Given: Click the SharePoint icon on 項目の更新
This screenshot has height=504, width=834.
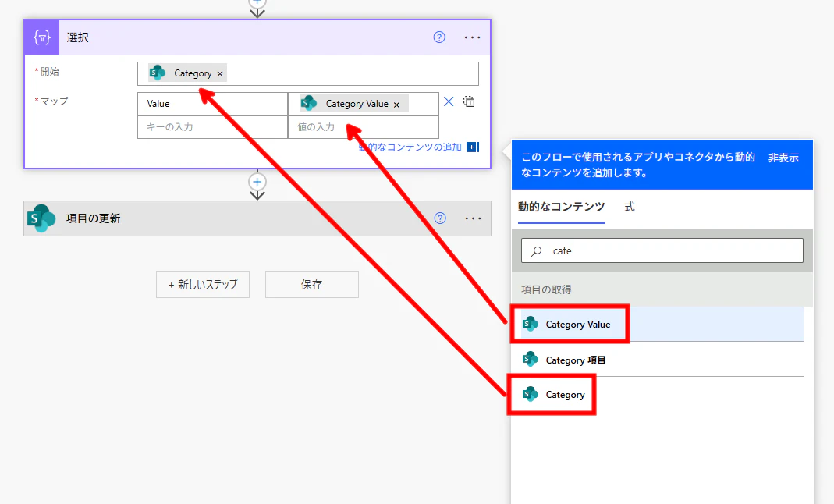Looking at the screenshot, I should (41, 218).
